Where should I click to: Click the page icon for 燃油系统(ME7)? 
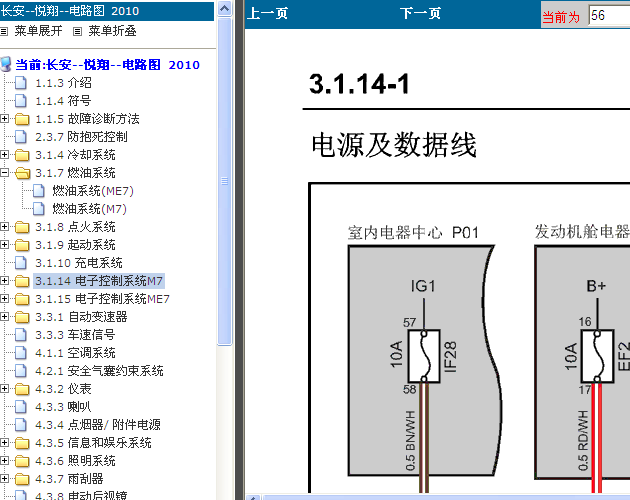[x=39, y=191]
